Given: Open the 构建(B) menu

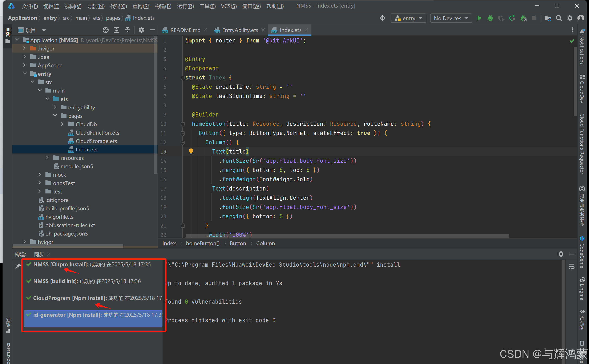Looking at the screenshot, I should pos(163,6).
